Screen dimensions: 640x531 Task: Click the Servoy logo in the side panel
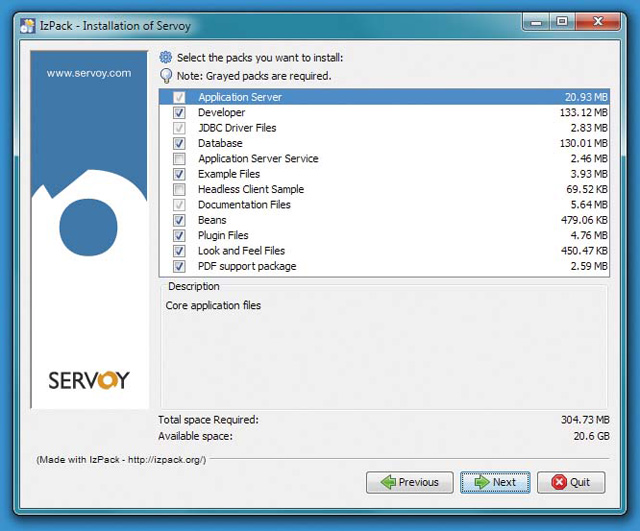(89, 380)
